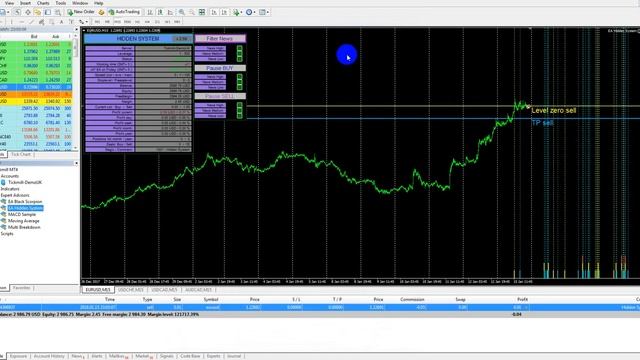Close the Market Watch panel
This screenshot has height=360, width=640.
[x=76, y=29]
